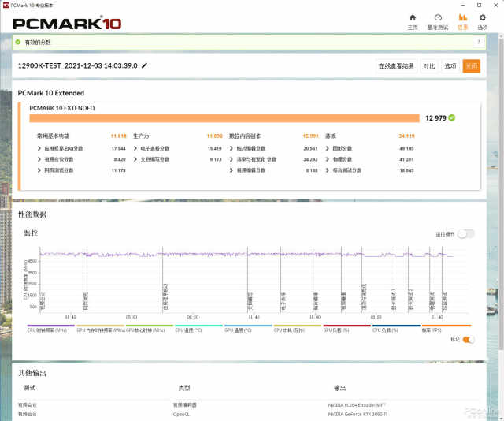Minimize the PCMark 10 window

pyautogui.click(x=463, y=6)
